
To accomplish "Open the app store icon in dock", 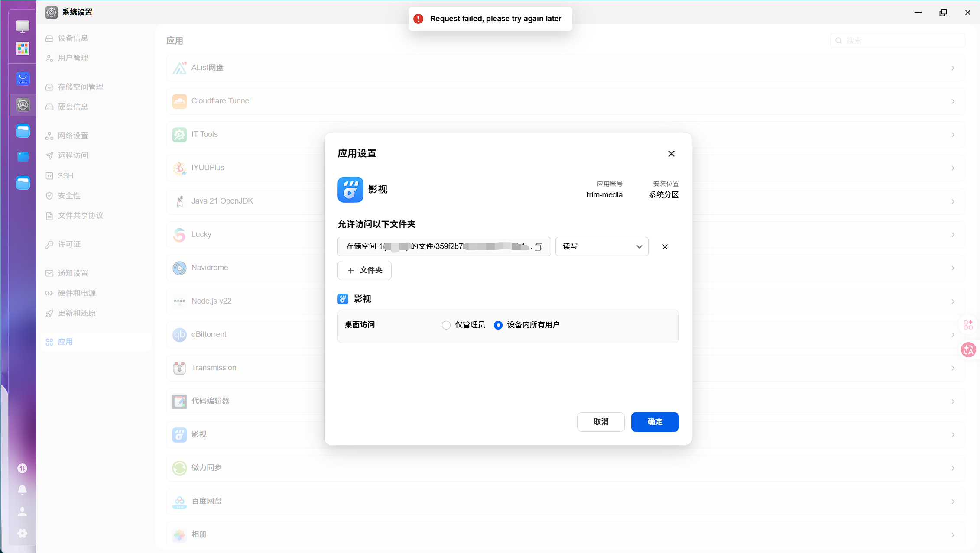I will (23, 79).
